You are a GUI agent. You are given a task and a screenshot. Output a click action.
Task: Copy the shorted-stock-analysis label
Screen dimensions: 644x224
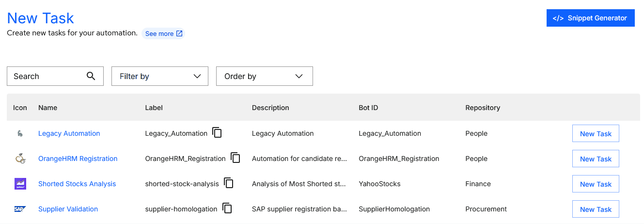[229, 183]
